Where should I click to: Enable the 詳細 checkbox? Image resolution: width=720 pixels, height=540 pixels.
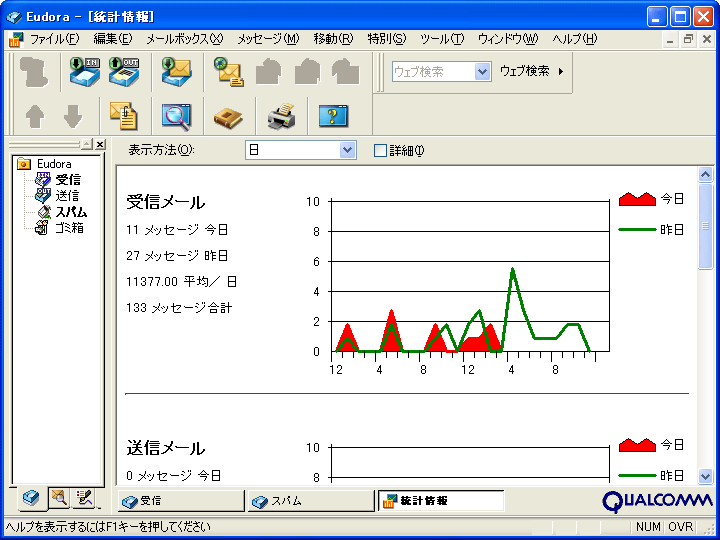click(380, 151)
